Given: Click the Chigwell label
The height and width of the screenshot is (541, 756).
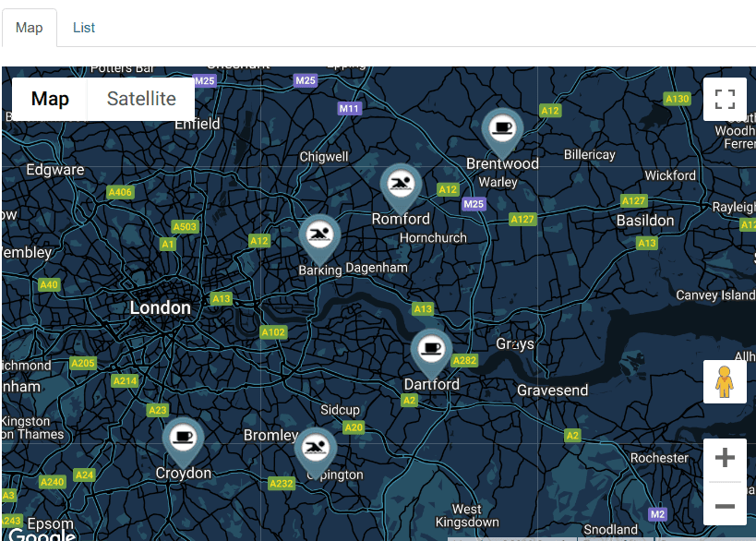Looking at the screenshot, I should pos(324,157).
